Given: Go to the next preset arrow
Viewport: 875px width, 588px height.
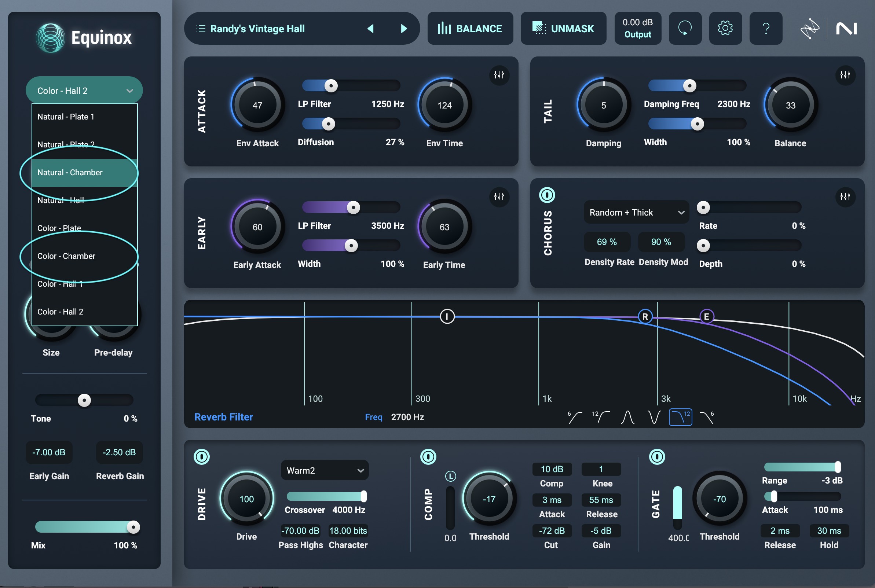Looking at the screenshot, I should (403, 29).
